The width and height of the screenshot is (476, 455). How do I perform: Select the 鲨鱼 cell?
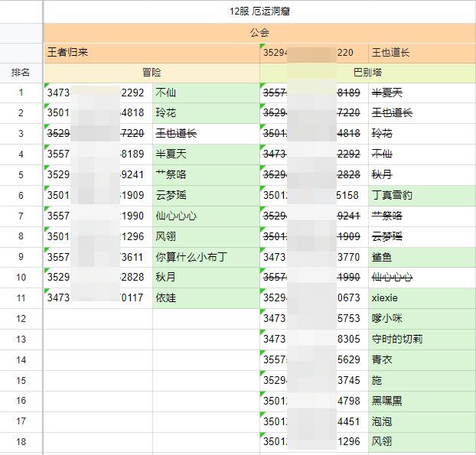click(422, 257)
